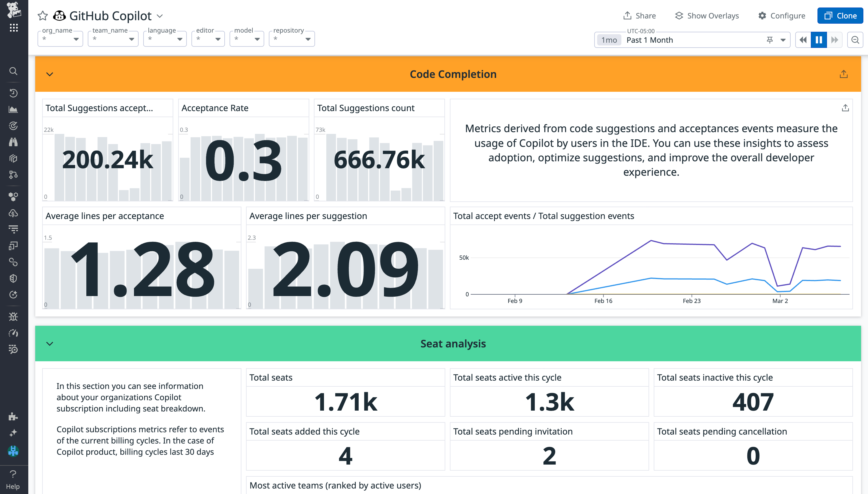Screen dimensions: 868x494
Task: Open the Dashboards icon in the sidebar
Action: [x=14, y=109]
